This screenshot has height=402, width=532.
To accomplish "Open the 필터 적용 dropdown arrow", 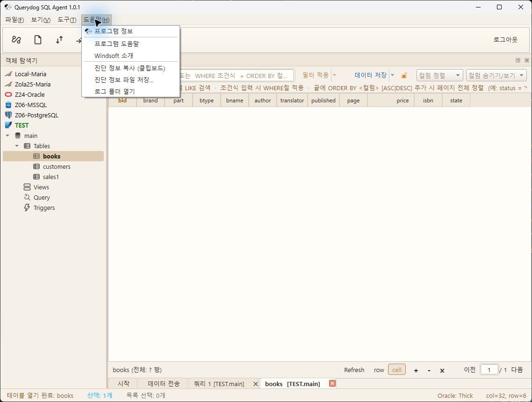I will 334,75.
